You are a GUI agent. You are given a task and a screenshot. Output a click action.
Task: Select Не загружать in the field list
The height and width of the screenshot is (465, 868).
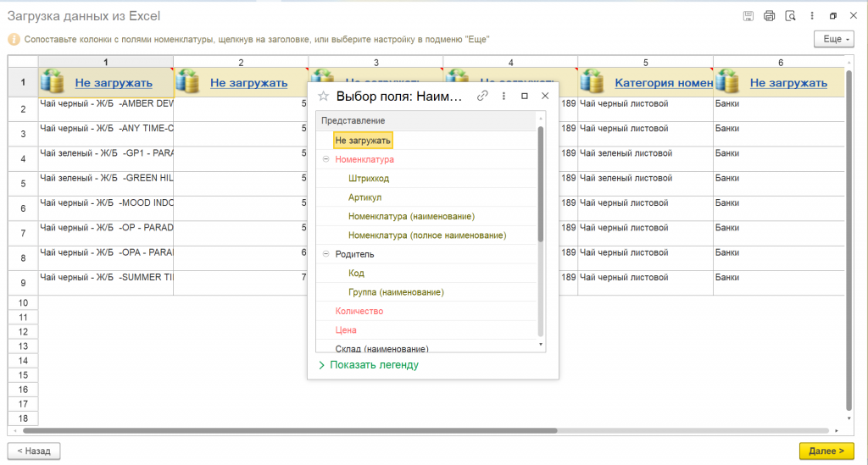pos(363,141)
